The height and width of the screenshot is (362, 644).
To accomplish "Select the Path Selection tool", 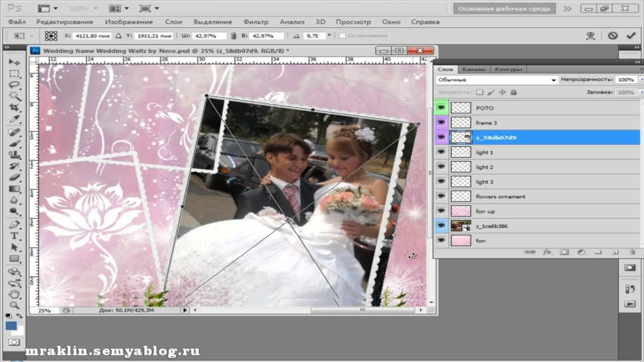I will click(x=14, y=247).
